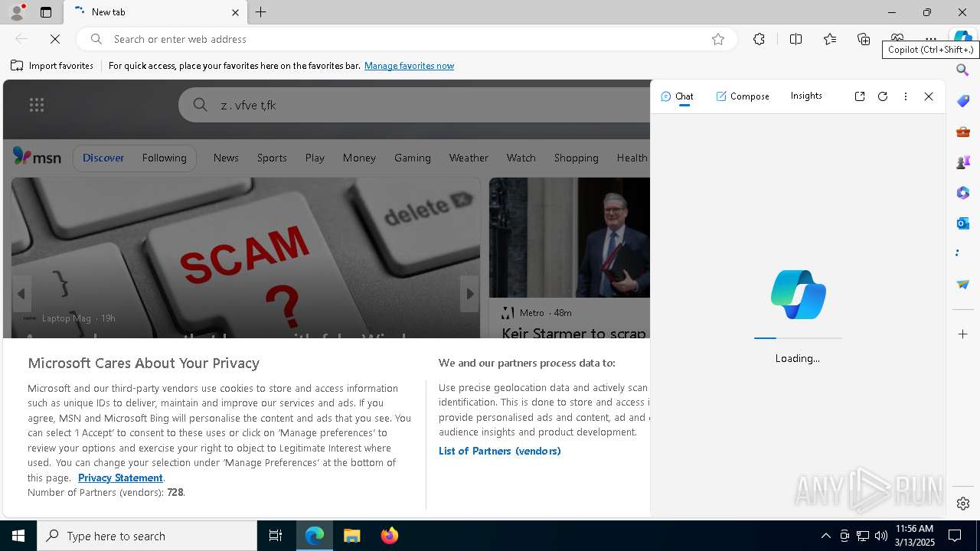The width and height of the screenshot is (980, 551).
Task: Switch to Copilot Compose tab
Action: pyautogui.click(x=743, y=96)
